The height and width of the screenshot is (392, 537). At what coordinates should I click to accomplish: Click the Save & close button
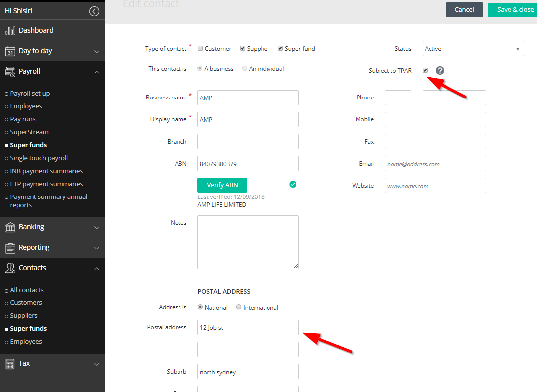[x=513, y=10]
